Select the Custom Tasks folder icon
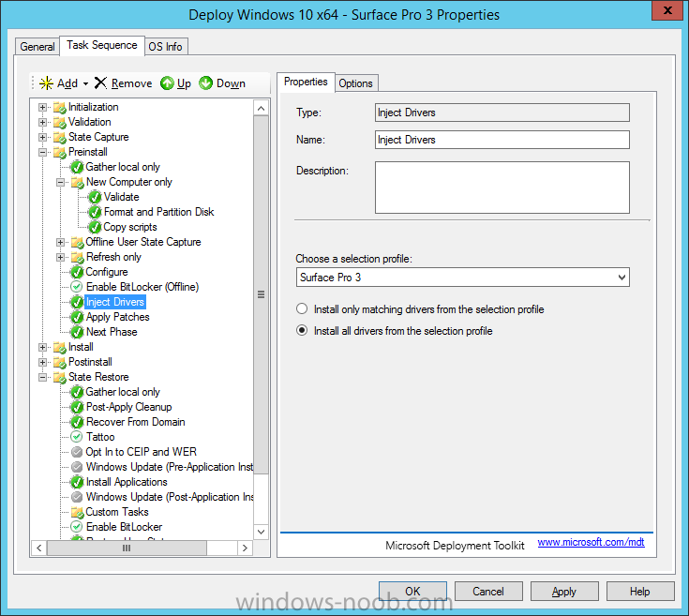The image size is (689, 616). 77,512
